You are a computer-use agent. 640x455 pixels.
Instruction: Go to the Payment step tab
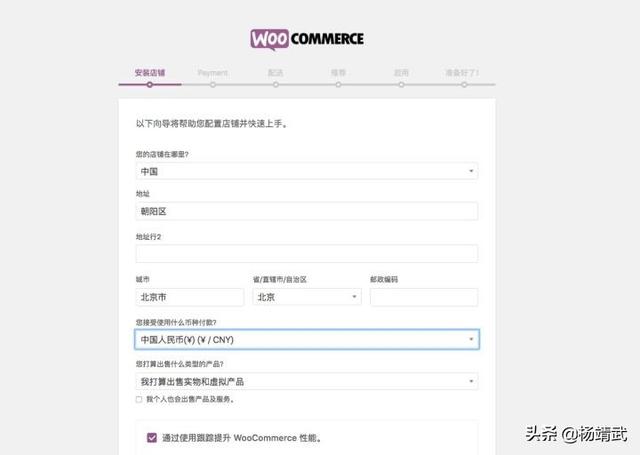coord(213,73)
